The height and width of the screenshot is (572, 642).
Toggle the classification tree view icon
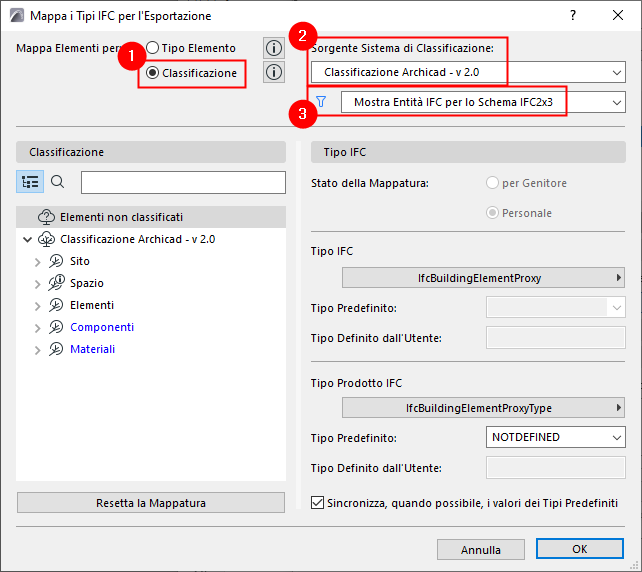coord(30,182)
